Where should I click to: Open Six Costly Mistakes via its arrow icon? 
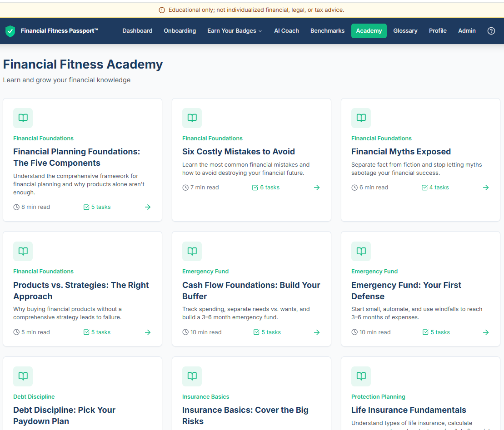click(317, 187)
